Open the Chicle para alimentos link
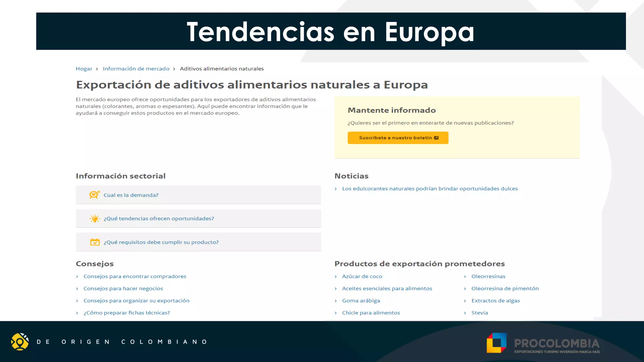 [x=371, y=313]
